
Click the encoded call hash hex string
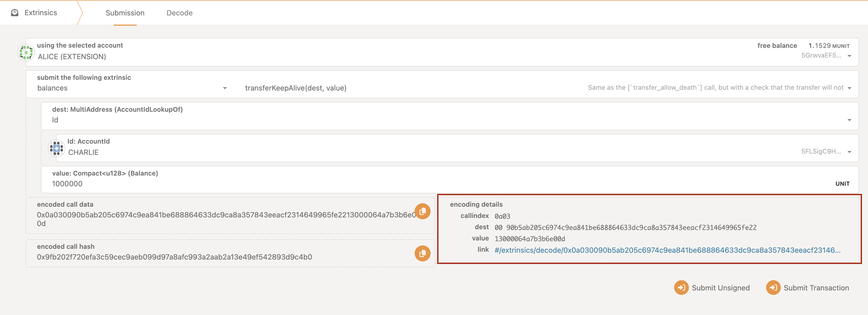174,257
